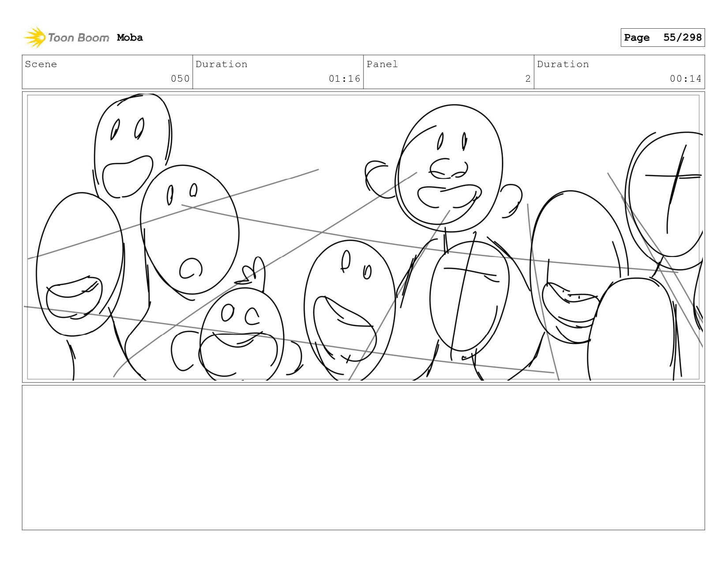Click the blank face with cross guidelines
Image resolution: width=728 pixels, height=563 pixels.
(x=469, y=297)
